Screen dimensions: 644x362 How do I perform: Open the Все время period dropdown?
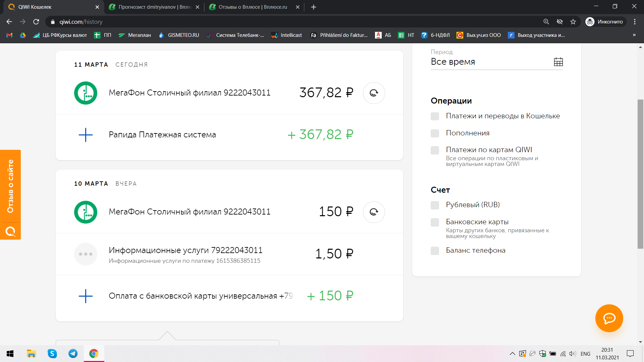497,62
